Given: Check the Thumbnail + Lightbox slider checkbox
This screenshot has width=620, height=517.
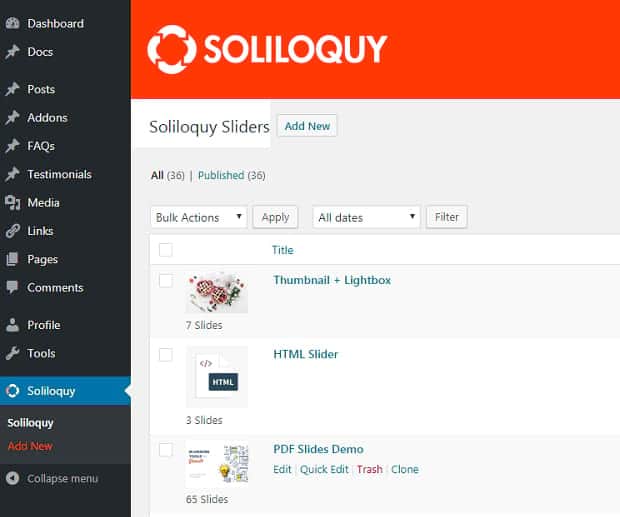Looking at the screenshot, I should 165,281.
